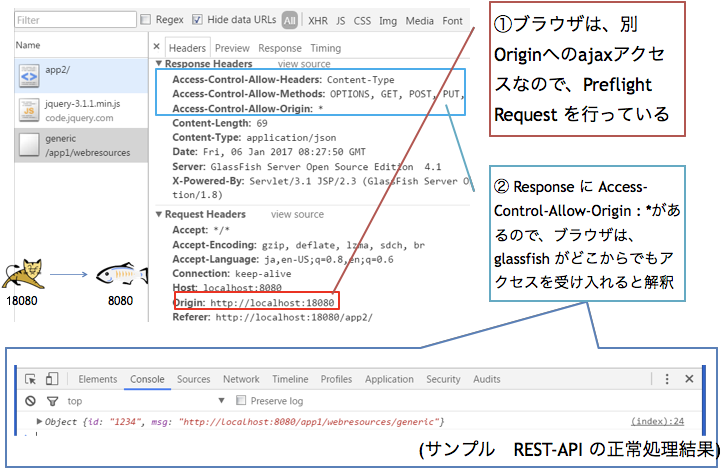Click the clear console icon

[x=30, y=401]
